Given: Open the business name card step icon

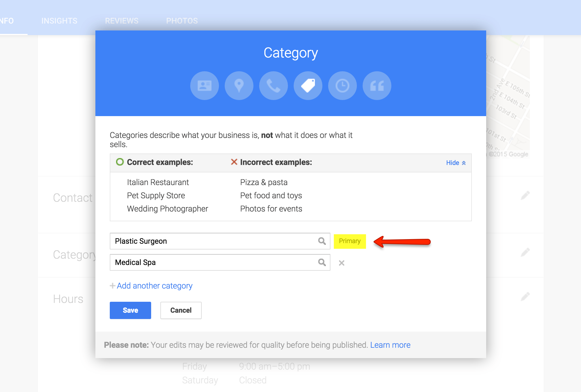Looking at the screenshot, I should pos(205,86).
